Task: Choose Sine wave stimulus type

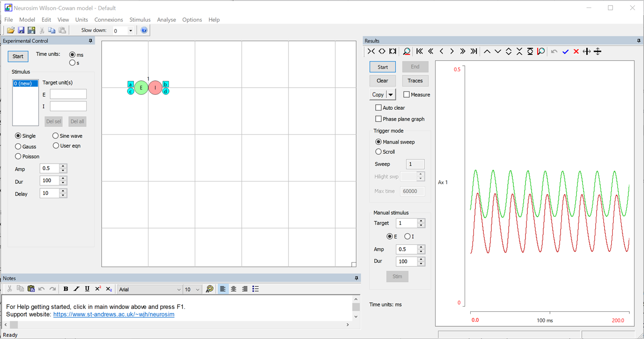Action: click(x=56, y=136)
